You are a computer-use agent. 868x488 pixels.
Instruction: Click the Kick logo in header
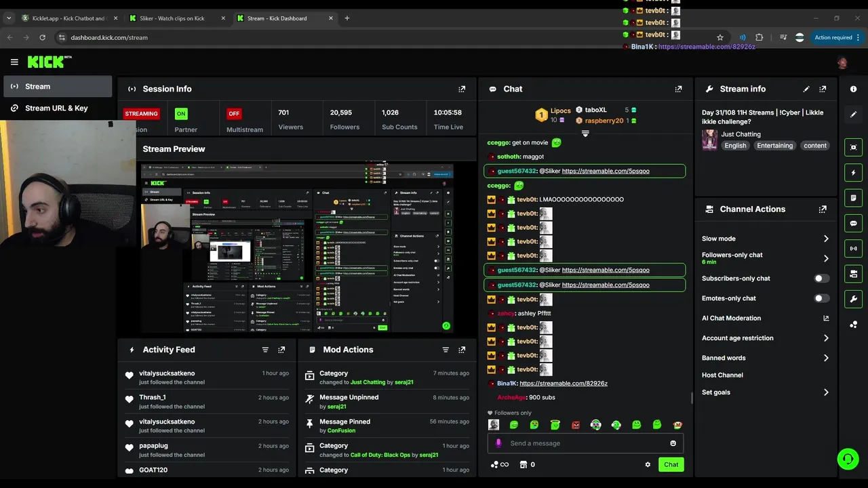point(50,62)
